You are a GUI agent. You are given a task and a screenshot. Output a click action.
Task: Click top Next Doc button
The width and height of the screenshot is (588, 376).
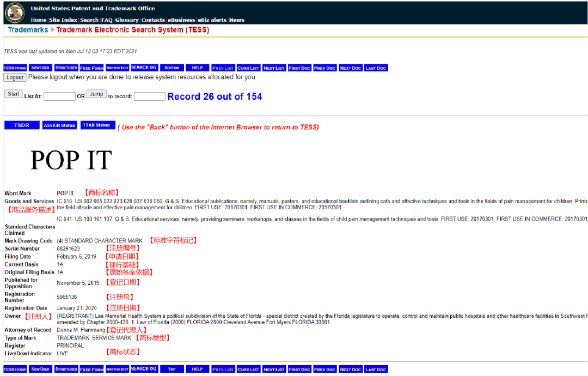(350, 68)
